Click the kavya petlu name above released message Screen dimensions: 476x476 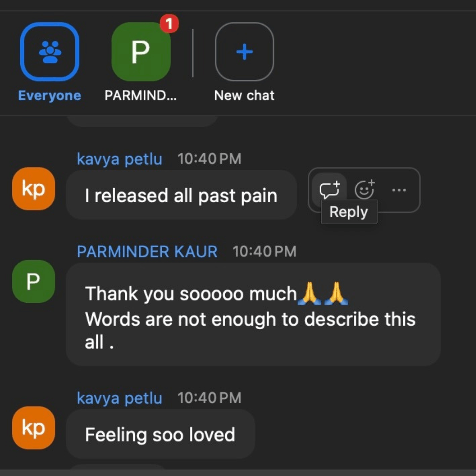click(119, 159)
